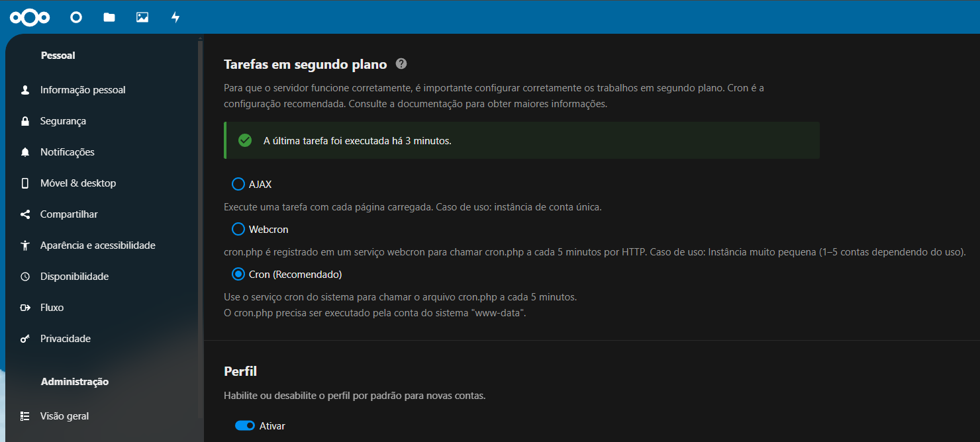Open Visão geral under Administração

coord(64,416)
